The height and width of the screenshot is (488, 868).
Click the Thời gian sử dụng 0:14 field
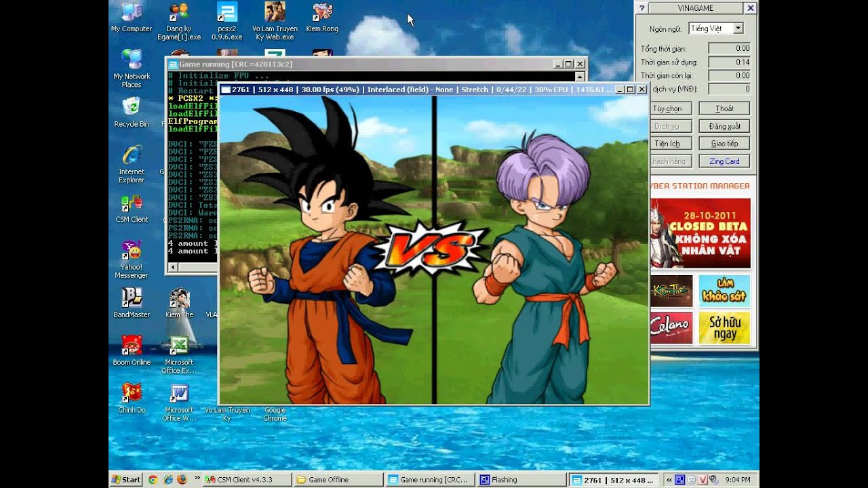(x=730, y=62)
